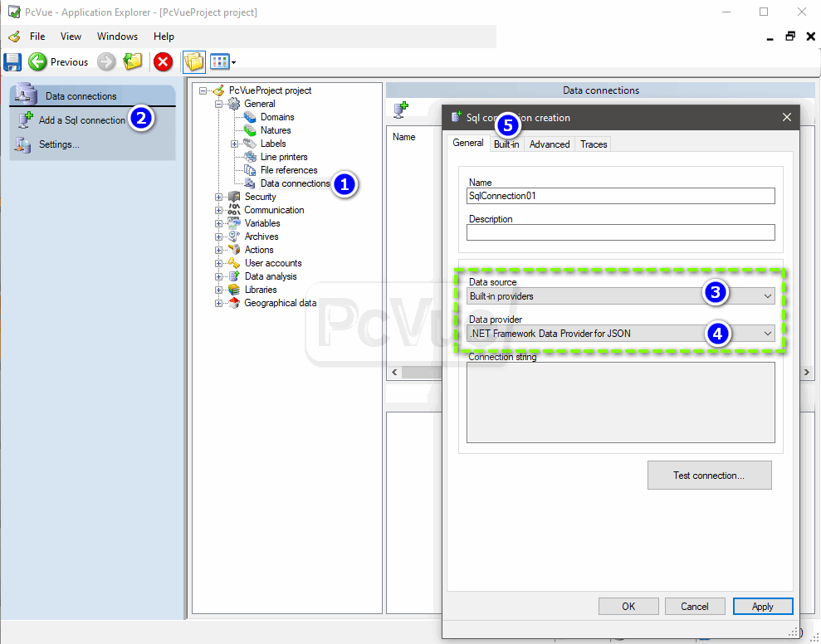Open the Windows menu
Viewport: 821px width, 644px height.
(117, 37)
